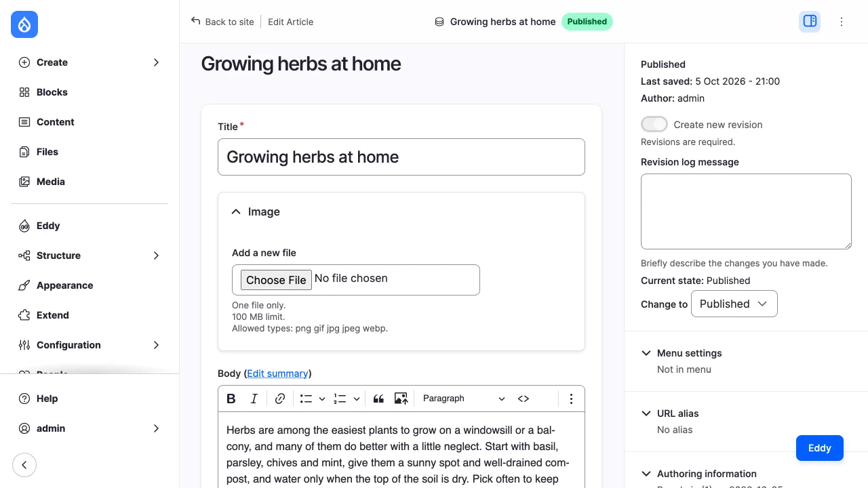Collapse the left sidebar with arrow button
Screen dimensions: 868x488
pos(24,465)
